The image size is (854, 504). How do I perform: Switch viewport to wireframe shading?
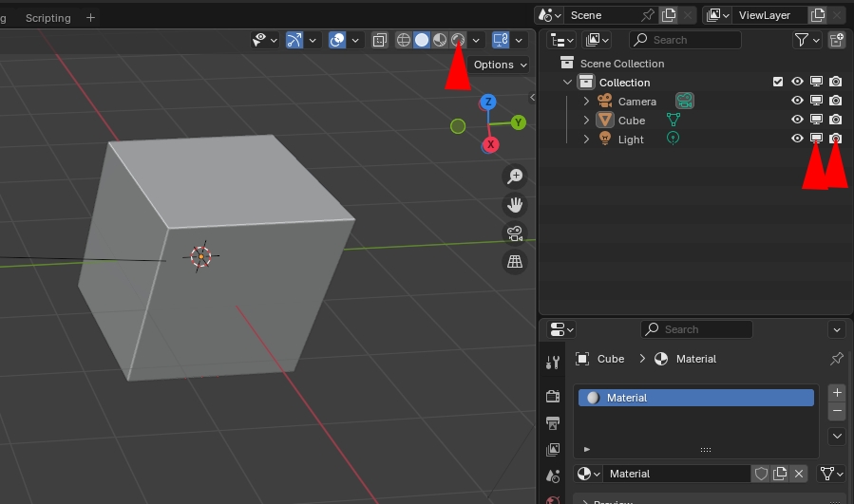[404, 40]
